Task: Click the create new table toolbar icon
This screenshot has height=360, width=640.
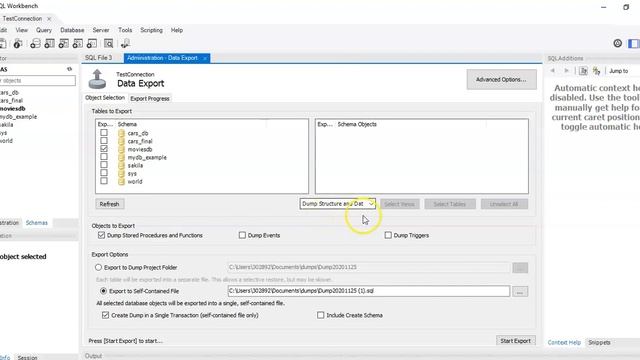Action: (x=49, y=44)
